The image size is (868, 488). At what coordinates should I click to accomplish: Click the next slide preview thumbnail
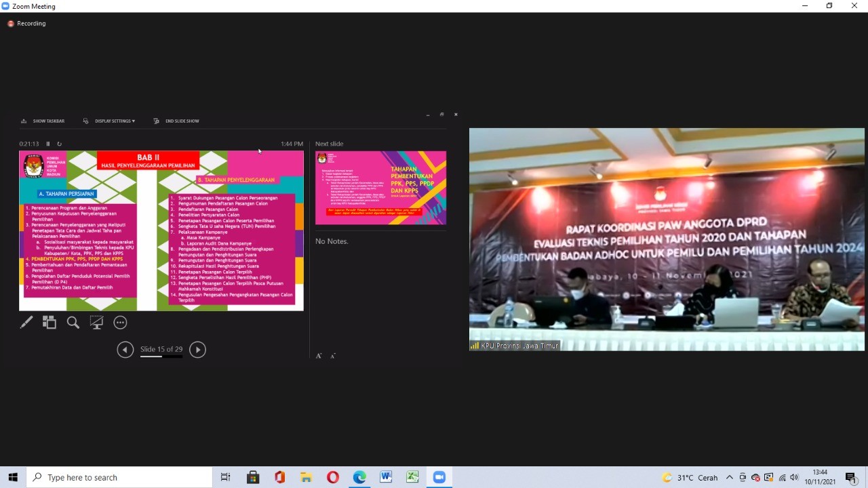point(380,188)
